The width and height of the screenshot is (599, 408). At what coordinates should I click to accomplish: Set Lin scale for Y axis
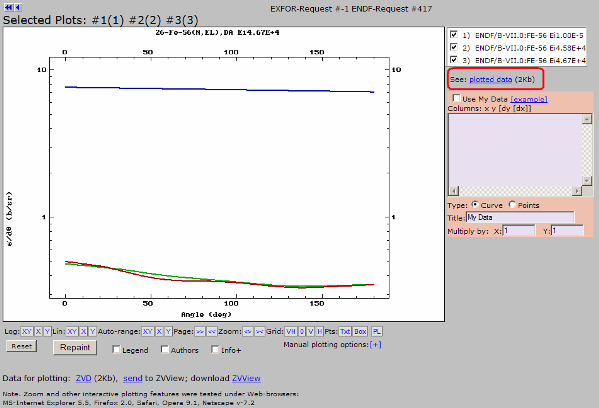92,332
